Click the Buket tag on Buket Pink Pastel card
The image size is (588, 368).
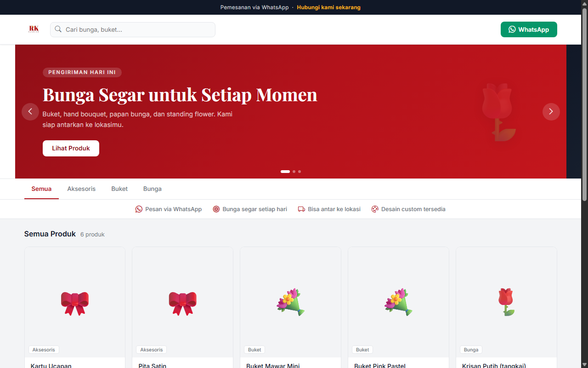362,350
